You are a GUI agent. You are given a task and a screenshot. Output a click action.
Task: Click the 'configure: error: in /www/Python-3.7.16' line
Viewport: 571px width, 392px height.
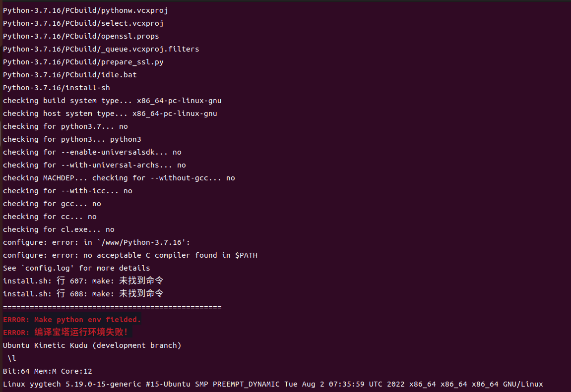pos(97,242)
